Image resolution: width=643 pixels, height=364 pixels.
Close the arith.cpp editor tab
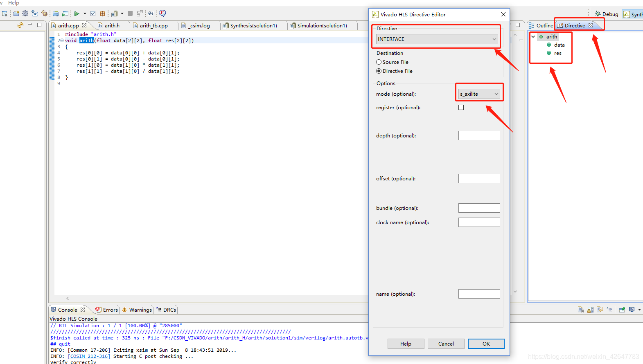click(x=84, y=25)
